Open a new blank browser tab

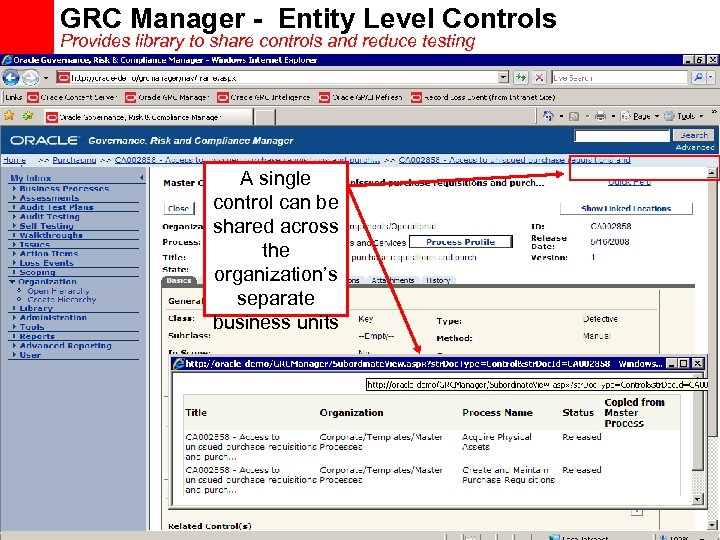pos(265,117)
